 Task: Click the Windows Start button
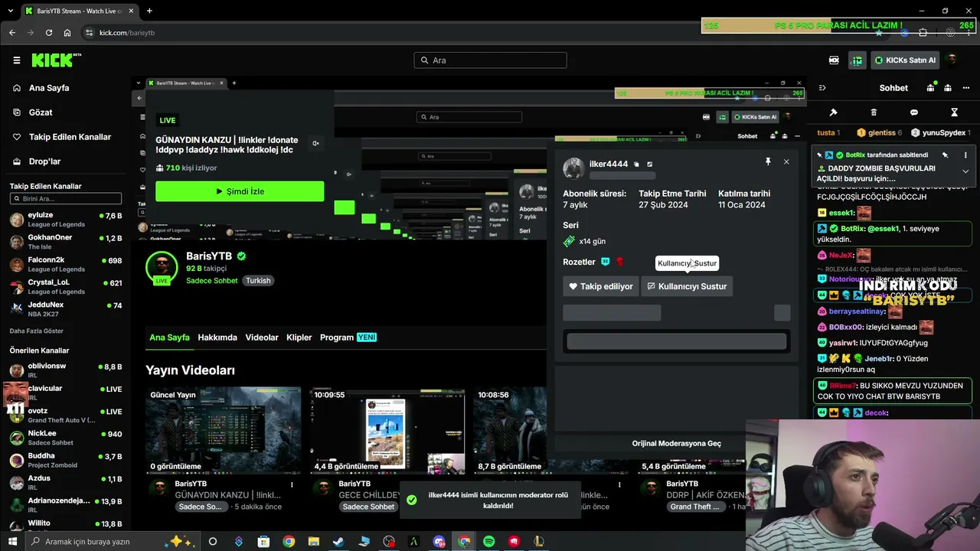click(12, 542)
